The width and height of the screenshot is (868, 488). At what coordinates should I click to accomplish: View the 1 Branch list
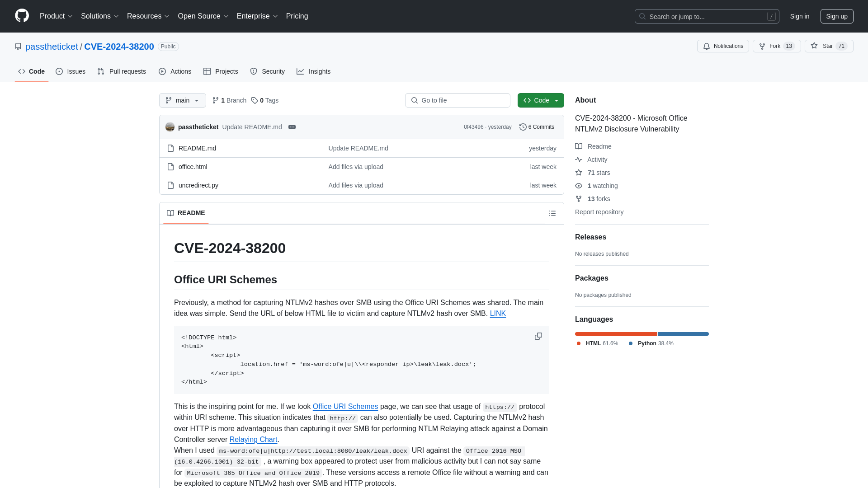click(229, 100)
